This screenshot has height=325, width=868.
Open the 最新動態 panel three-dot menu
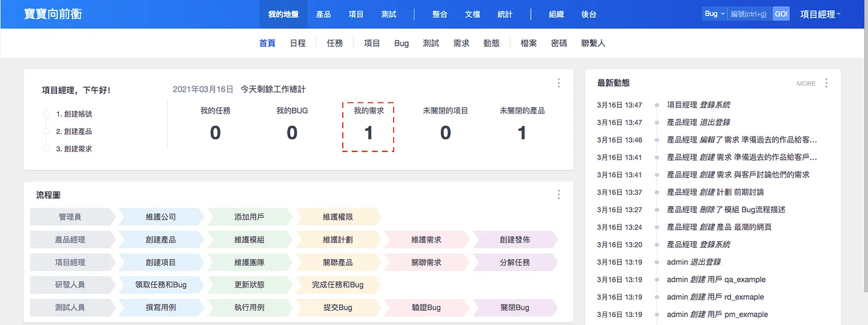click(826, 83)
